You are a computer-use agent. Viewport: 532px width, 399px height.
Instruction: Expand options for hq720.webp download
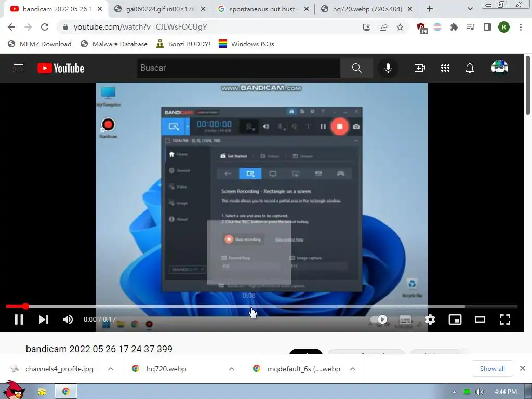231,369
